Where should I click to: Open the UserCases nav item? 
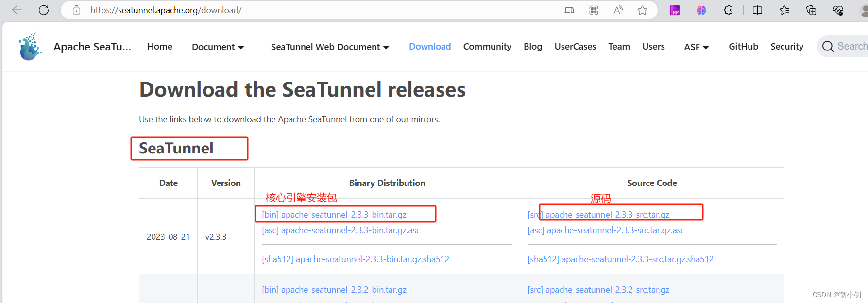[x=575, y=47]
